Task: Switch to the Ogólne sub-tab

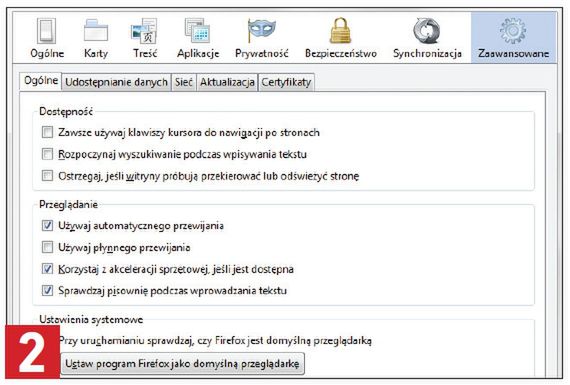Action: [x=41, y=80]
